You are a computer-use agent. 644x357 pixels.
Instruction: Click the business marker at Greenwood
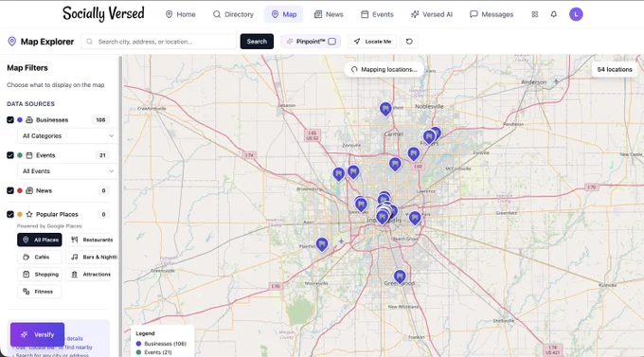(400, 277)
